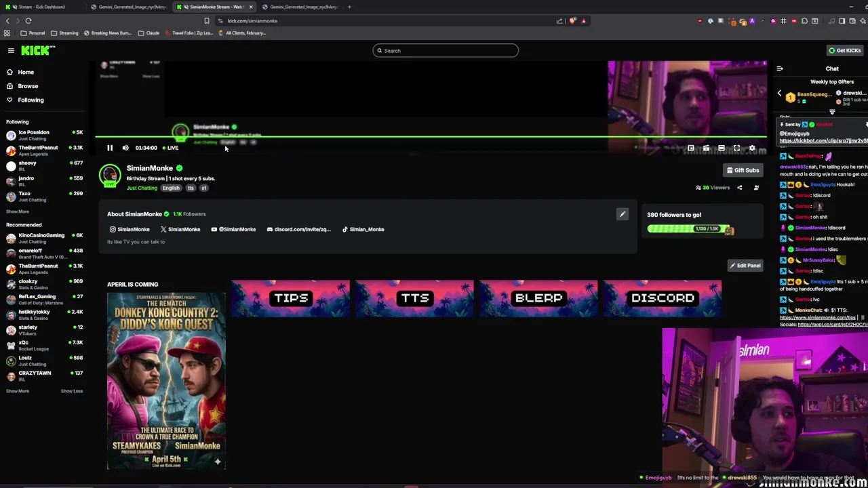Open omareloff recommended channel
The image size is (868, 488).
coord(44,253)
